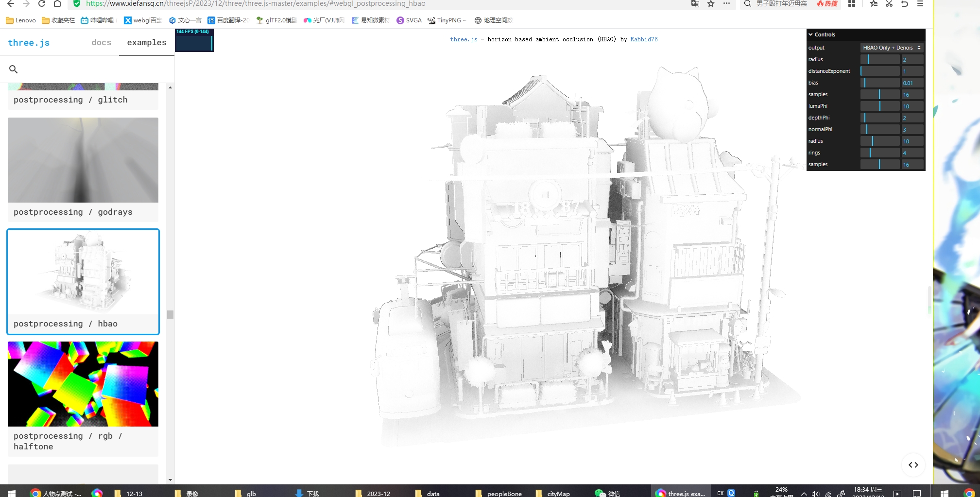This screenshot has width=980, height=497.
Task: Adjust the rings slider
Action: pyautogui.click(x=880, y=153)
